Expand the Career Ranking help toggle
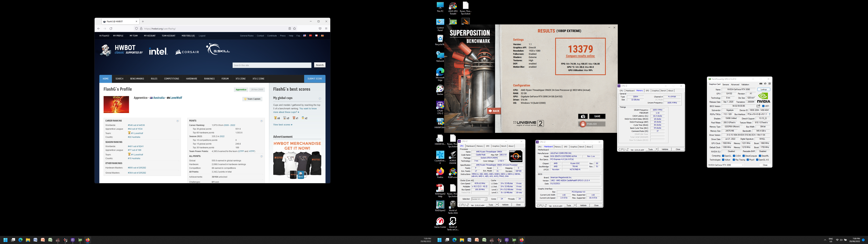The height and width of the screenshot is (244, 868). click(177, 121)
